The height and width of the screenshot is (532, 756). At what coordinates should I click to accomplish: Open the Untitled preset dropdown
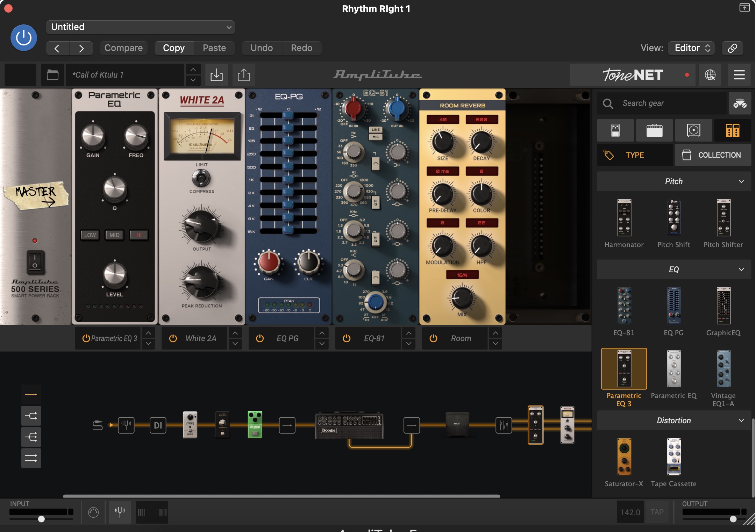click(x=140, y=27)
